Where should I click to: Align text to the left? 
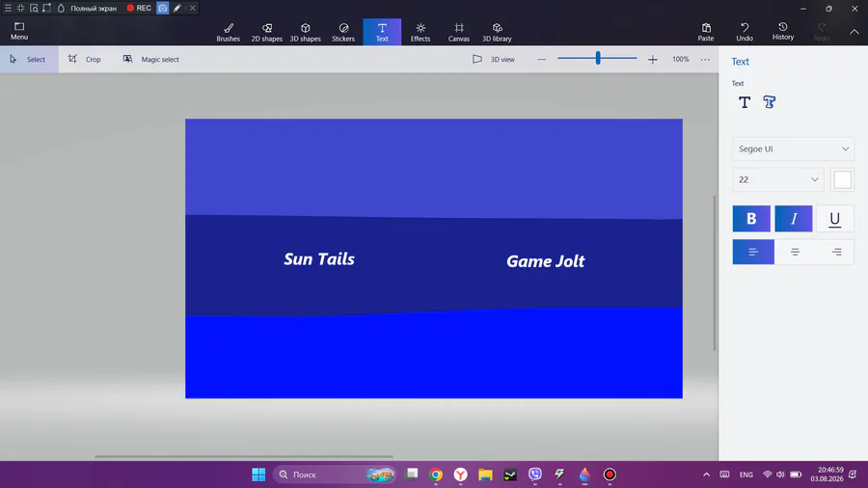(x=753, y=252)
